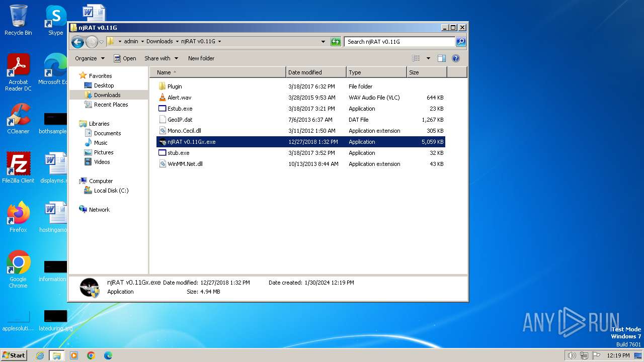Open Internet Explorer from the taskbar
This screenshot has height=362, width=644.
click(x=40, y=355)
